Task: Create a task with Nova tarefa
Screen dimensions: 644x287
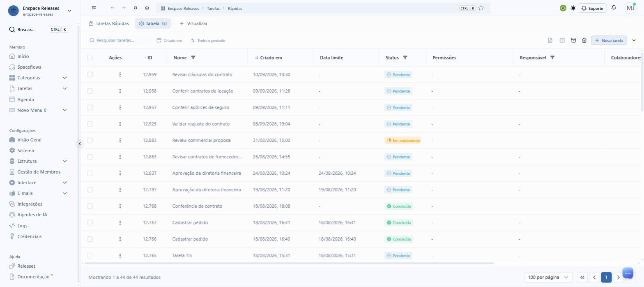Action: click(609, 40)
